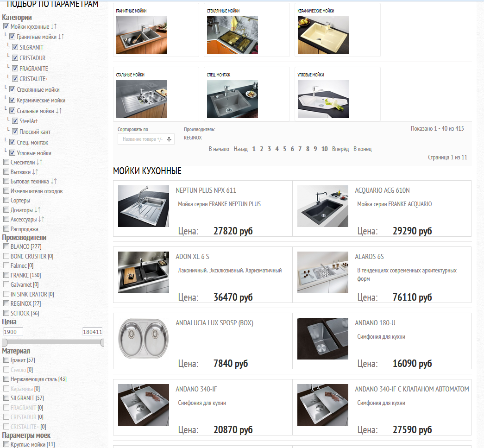484x448 pixels.
Task: Click the В начало pagination link
Action: [x=219, y=149]
